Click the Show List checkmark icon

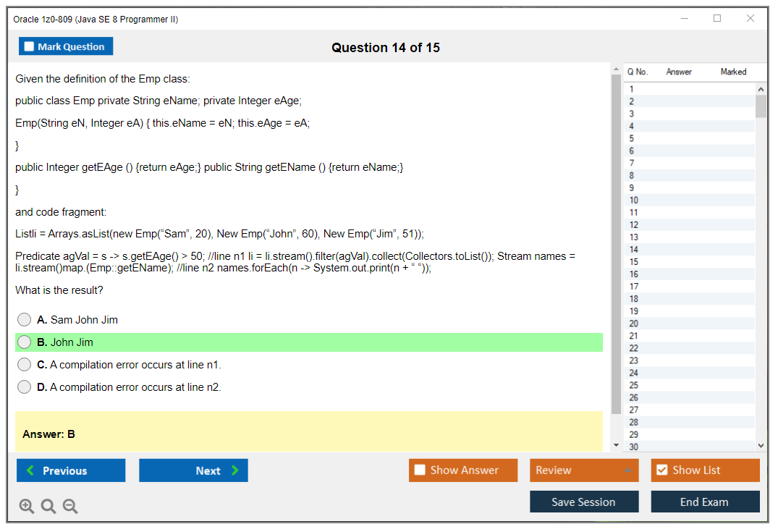tap(661, 470)
